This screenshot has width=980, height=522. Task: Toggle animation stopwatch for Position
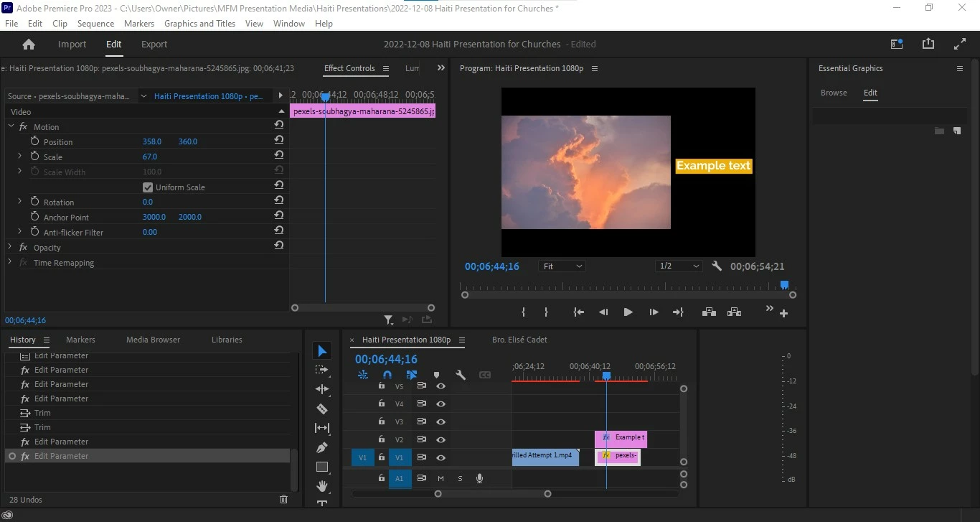[34, 141]
